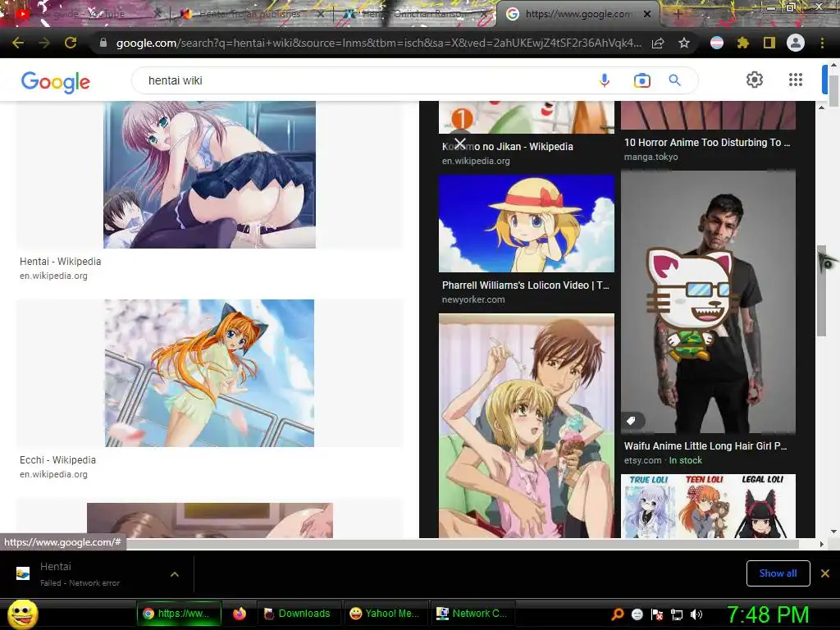
Task: Open the browser side panel icon
Action: [769, 43]
